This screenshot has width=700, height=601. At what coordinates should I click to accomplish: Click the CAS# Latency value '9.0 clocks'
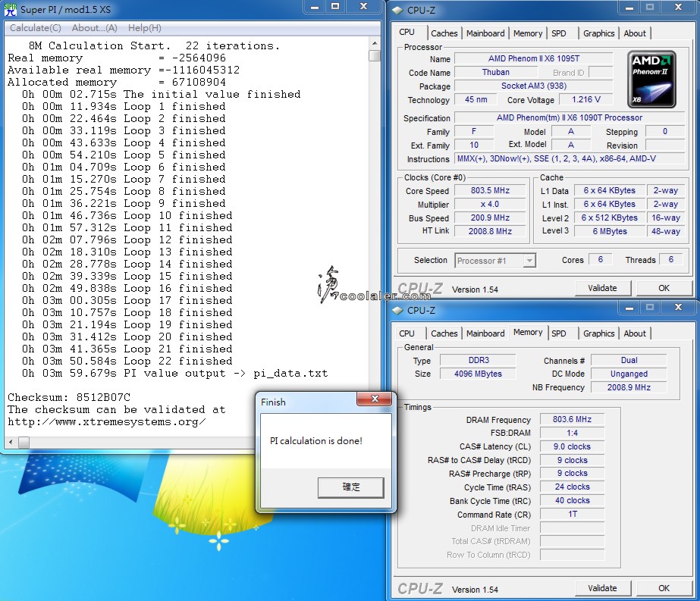tap(572, 446)
